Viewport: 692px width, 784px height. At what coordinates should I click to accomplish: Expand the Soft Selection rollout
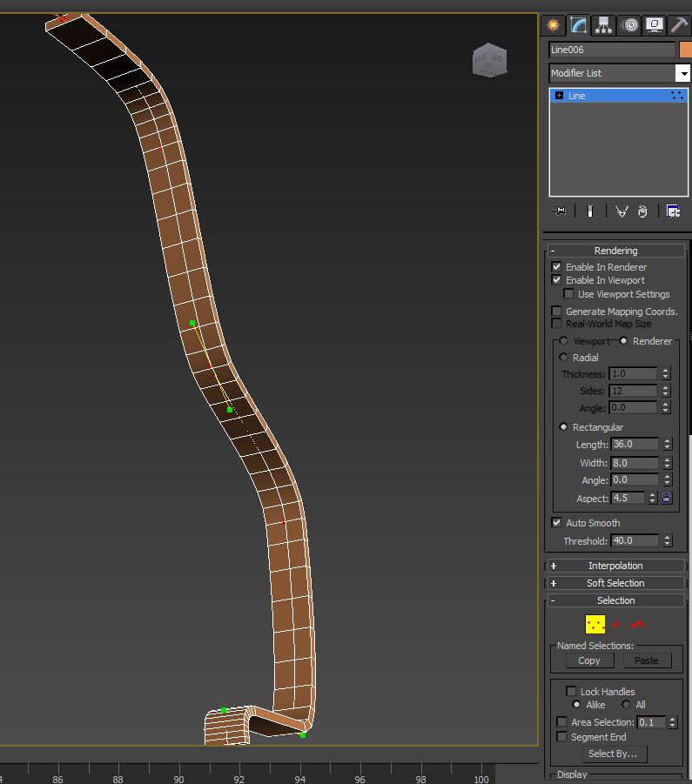(615, 583)
